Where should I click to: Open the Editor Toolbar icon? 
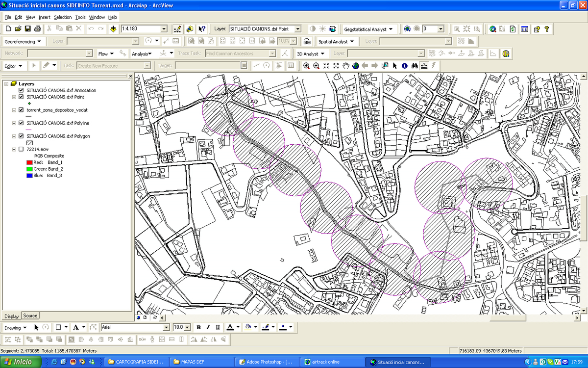[177, 29]
